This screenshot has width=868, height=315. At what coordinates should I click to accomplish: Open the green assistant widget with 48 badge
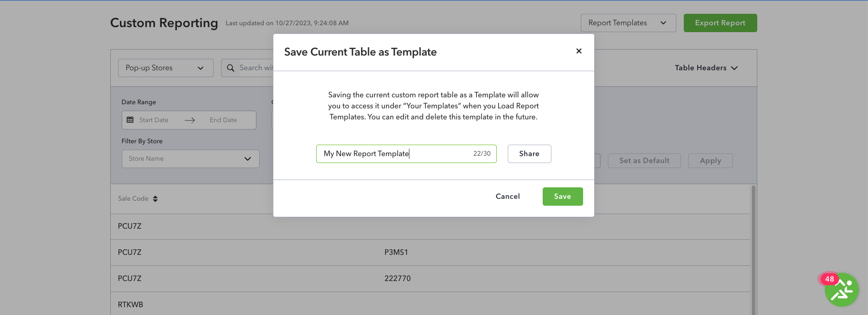click(x=841, y=290)
